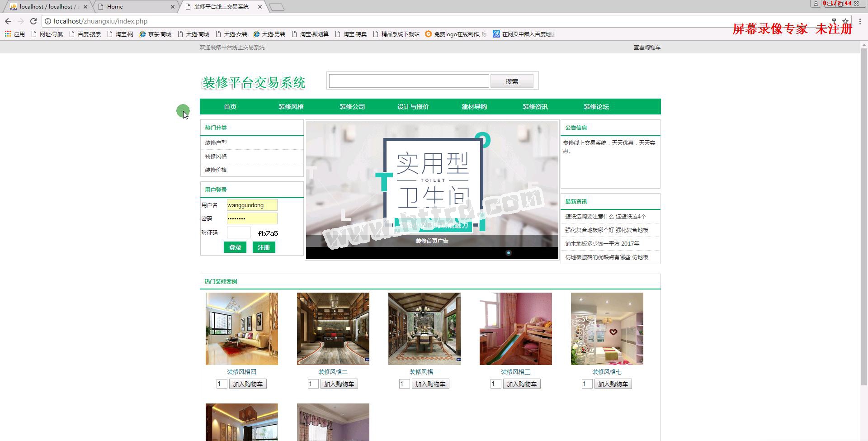Open the 在网页中嵌入百度地图 bookmark
Screen dimensions: 868x441
[524, 34]
